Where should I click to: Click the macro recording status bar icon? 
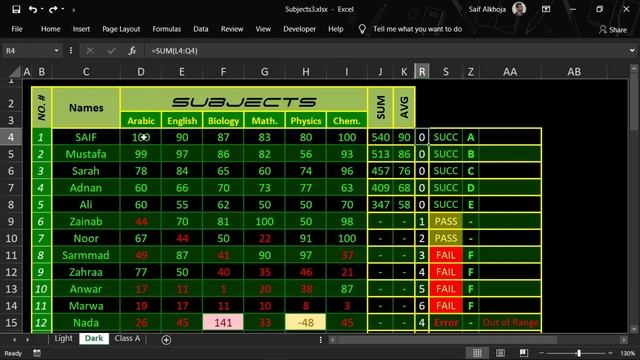(37, 353)
